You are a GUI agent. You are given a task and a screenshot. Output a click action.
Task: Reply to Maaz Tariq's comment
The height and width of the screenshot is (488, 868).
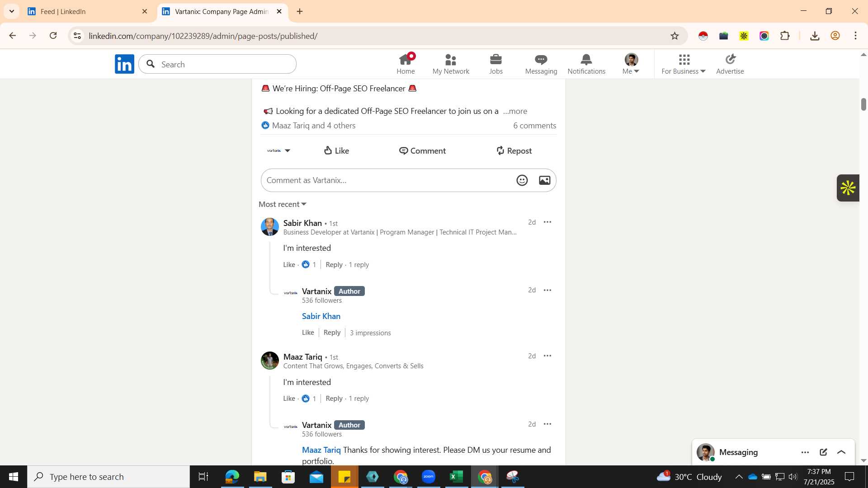(x=334, y=399)
